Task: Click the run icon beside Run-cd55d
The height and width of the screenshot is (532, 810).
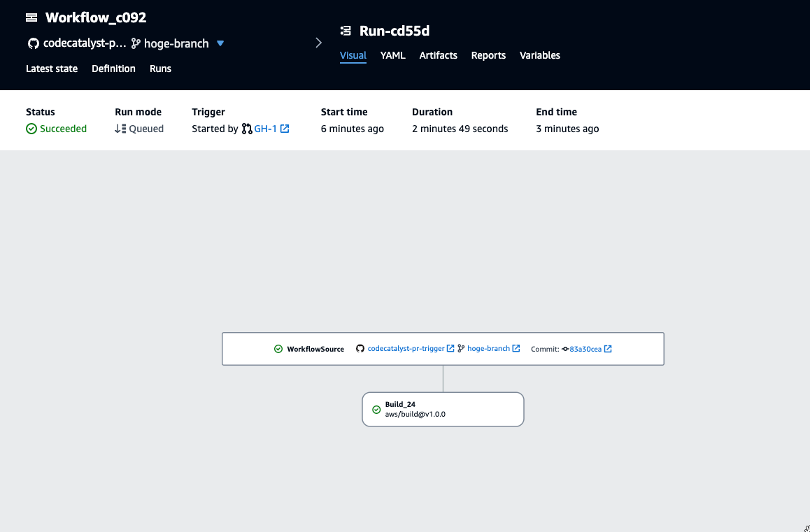Action: (x=346, y=31)
